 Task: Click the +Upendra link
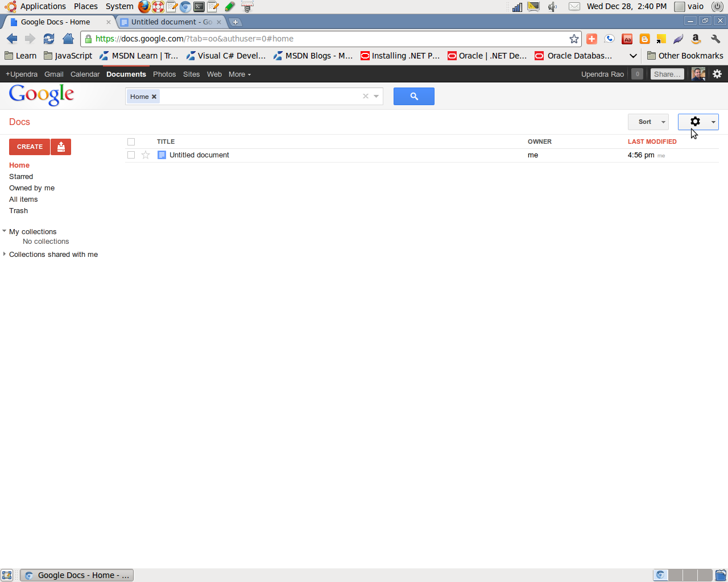click(22, 74)
